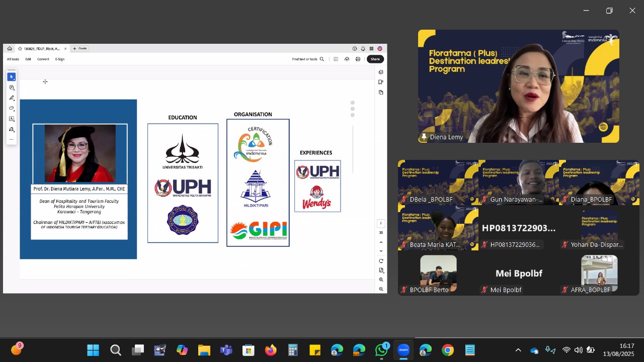This screenshot has width=644, height=362.
Task: Open Acrobat profile avatar
Action: tap(380, 49)
